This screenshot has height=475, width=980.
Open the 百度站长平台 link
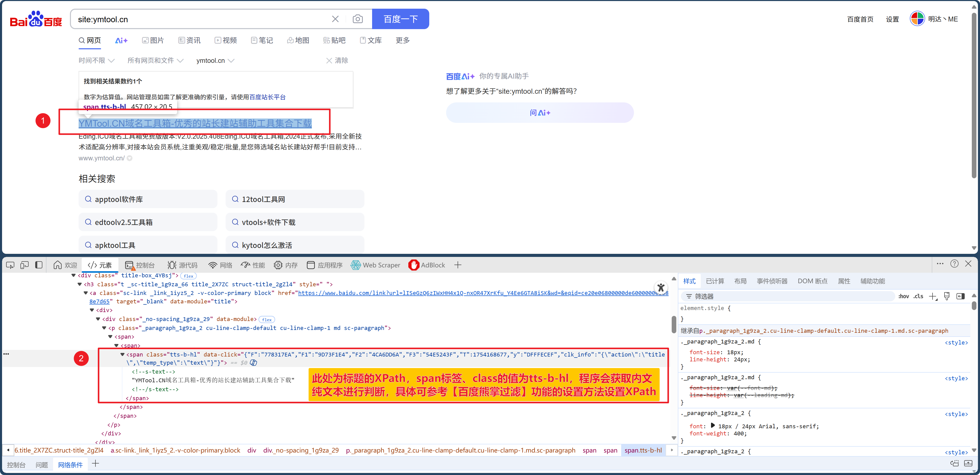click(267, 97)
